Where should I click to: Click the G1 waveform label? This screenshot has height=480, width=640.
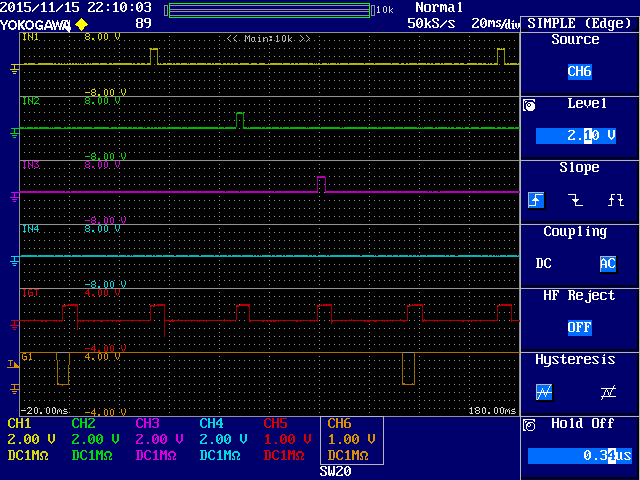pos(27,357)
